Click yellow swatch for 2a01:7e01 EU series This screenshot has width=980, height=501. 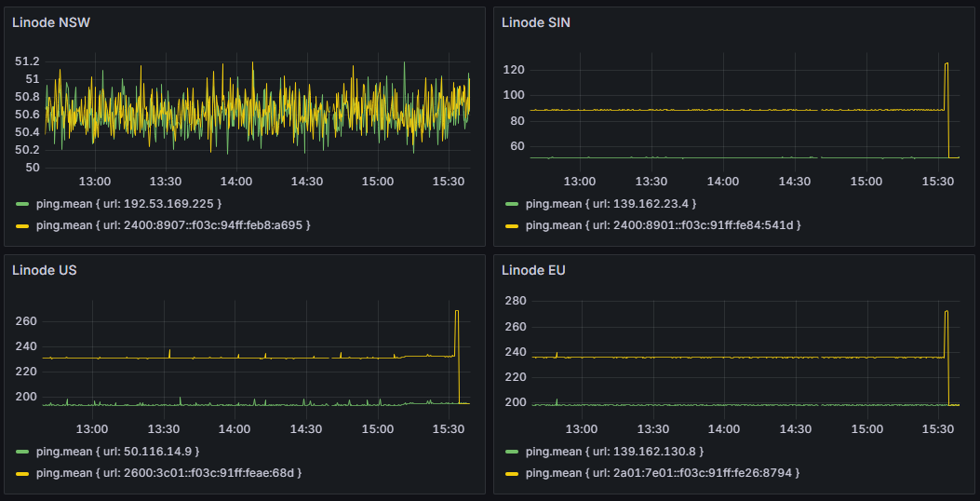point(512,472)
